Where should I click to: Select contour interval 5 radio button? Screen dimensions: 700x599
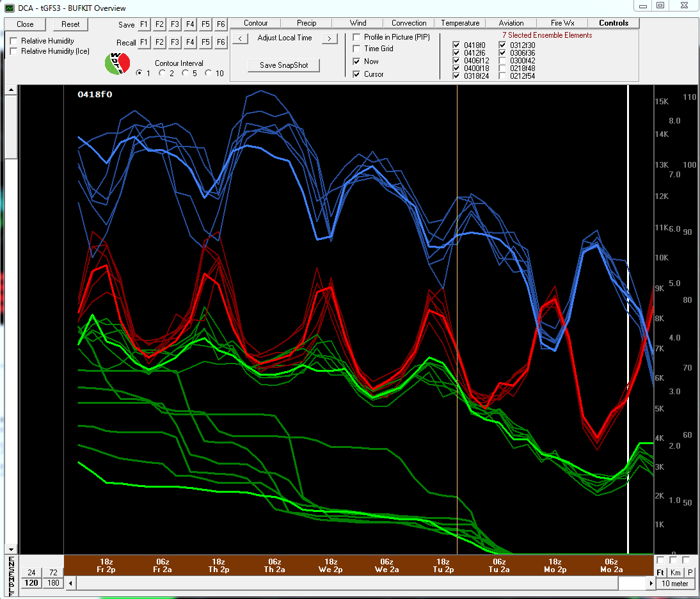tap(185, 73)
